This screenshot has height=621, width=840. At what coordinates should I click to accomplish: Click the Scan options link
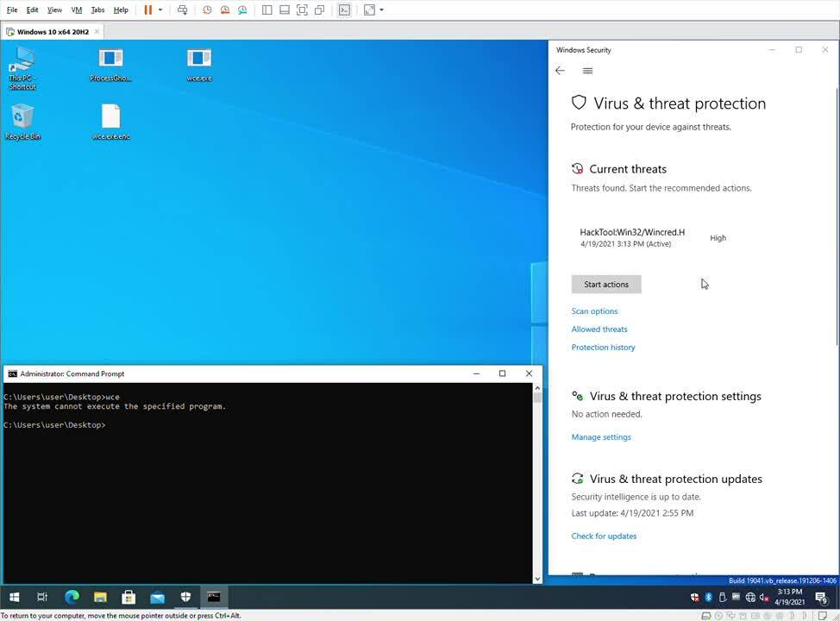coord(594,311)
